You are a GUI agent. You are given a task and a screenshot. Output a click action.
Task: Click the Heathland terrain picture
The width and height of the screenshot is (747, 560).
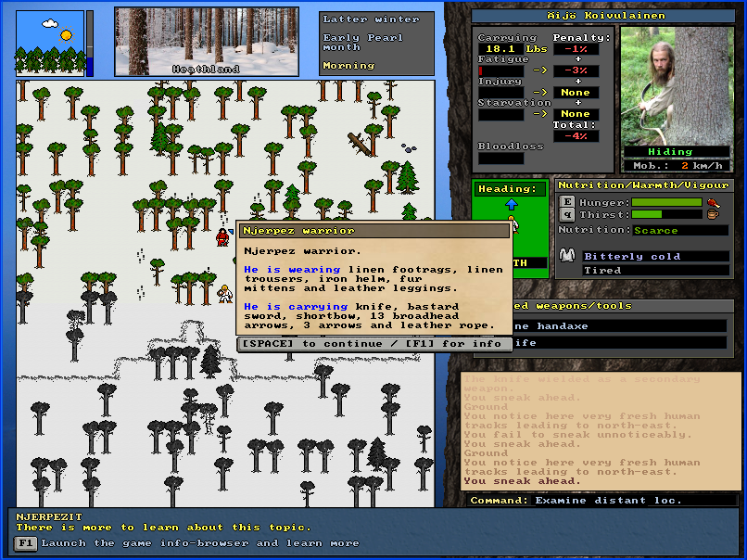pyautogui.click(x=207, y=42)
